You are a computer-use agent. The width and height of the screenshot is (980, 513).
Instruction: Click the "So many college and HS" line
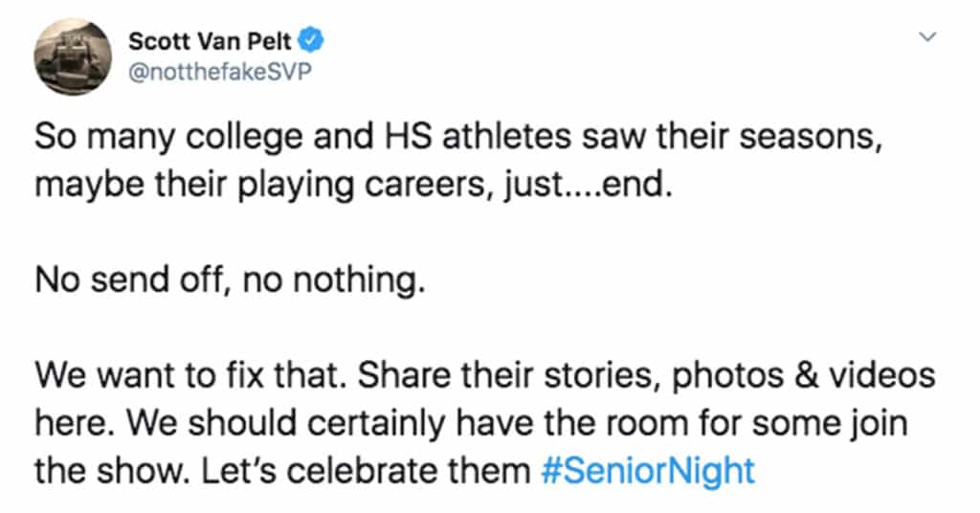click(x=458, y=138)
